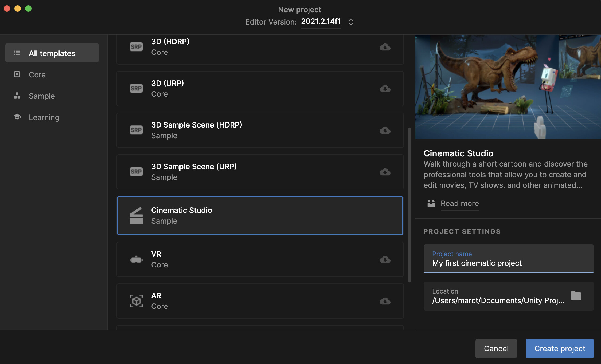Viewport: 601px width, 364px height.
Task: Click the PROJECT SETTINGS heading
Action: coord(462,231)
